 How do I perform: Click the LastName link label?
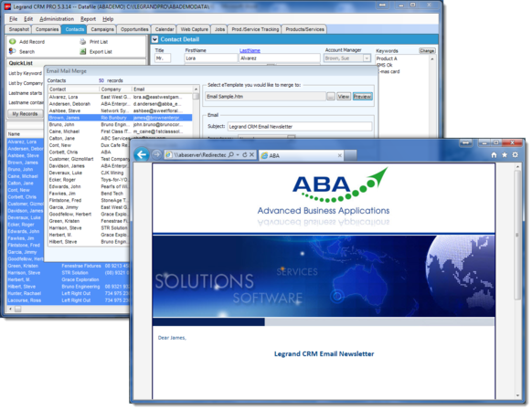tap(250, 50)
